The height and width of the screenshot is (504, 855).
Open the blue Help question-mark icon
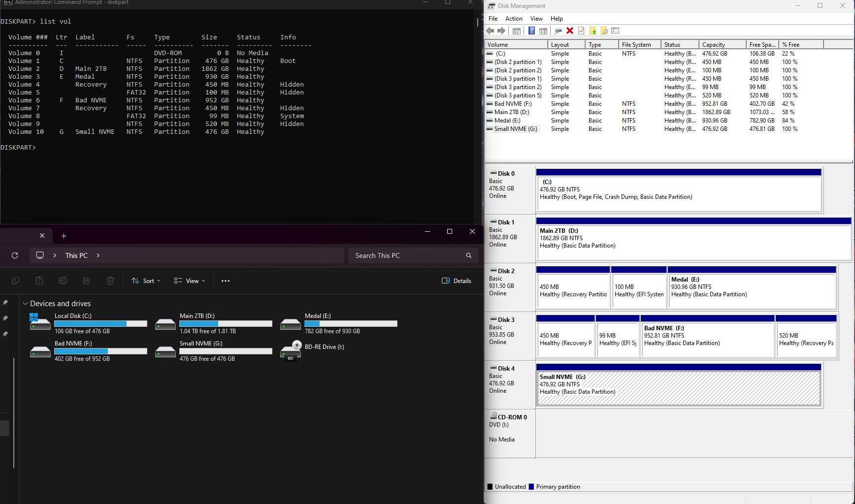click(531, 31)
